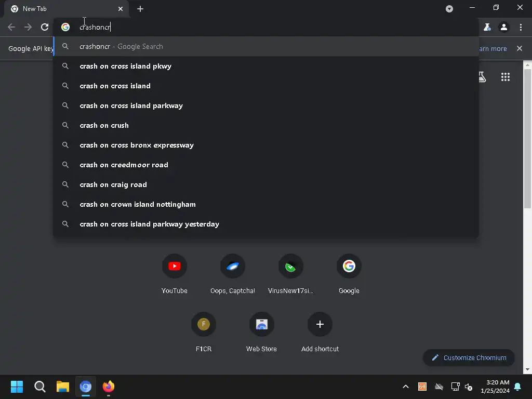Image resolution: width=532 pixels, height=399 pixels.
Task: Open the notifications bell icon
Action: click(517, 387)
